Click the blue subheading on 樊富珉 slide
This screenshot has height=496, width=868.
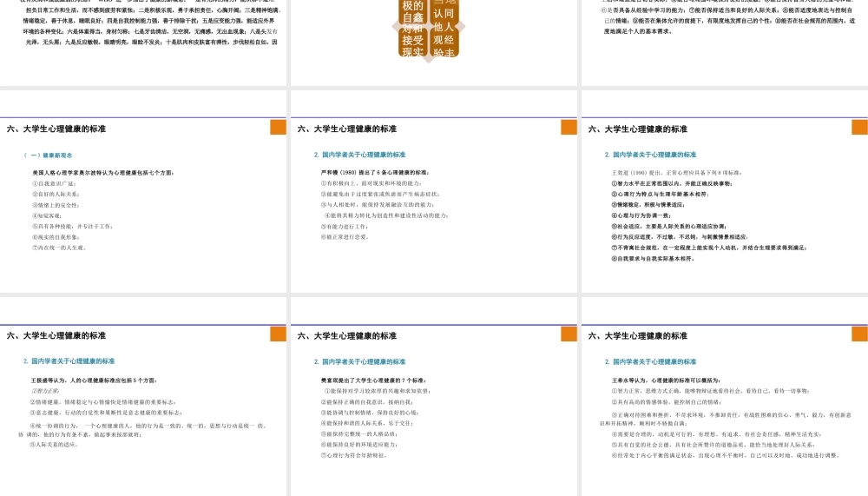[360, 361]
